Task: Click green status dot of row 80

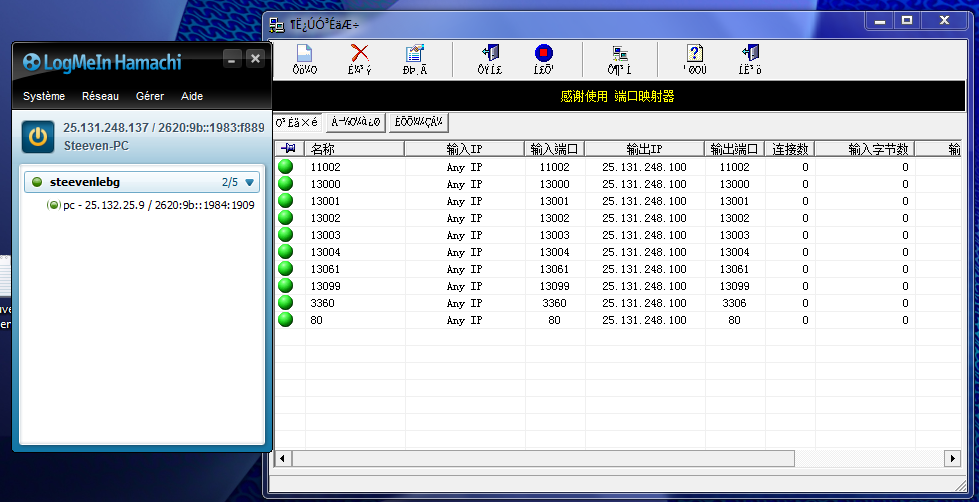Action: (285, 320)
